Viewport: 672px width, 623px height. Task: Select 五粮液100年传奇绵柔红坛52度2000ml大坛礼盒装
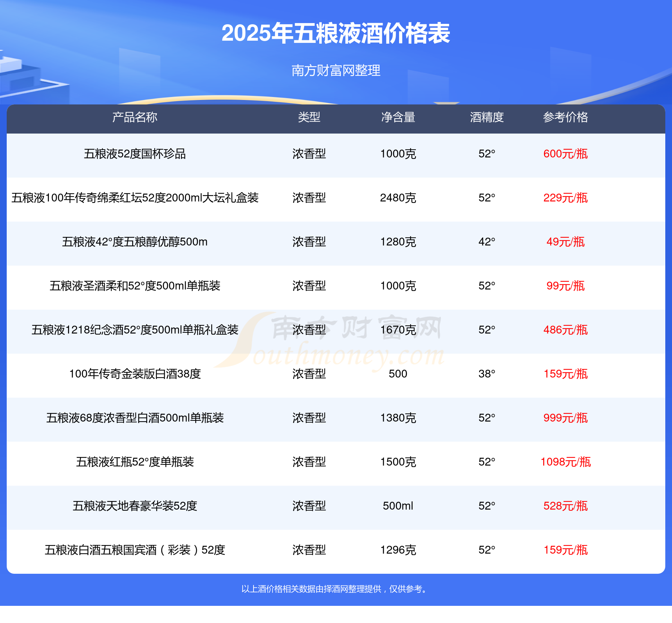(135, 198)
